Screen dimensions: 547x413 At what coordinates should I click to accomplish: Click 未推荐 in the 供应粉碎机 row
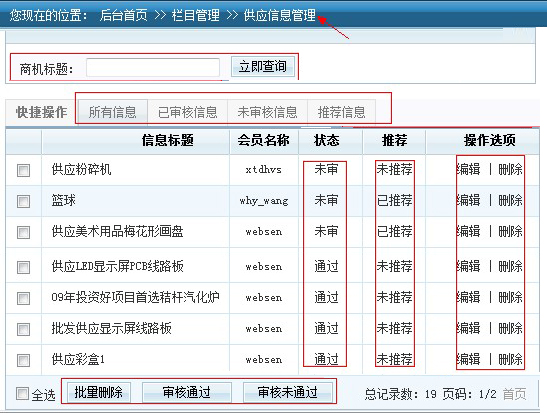[395, 170]
